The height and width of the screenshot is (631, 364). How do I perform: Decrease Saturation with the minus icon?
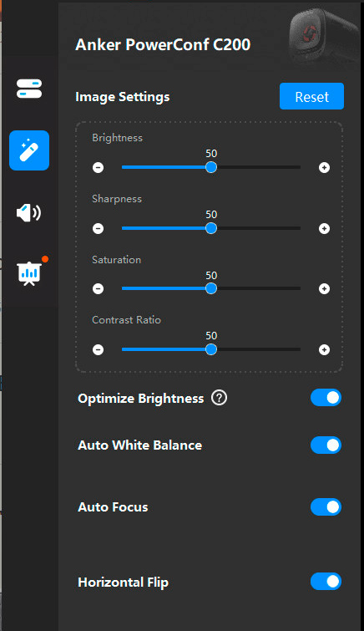[x=99, y=288]
